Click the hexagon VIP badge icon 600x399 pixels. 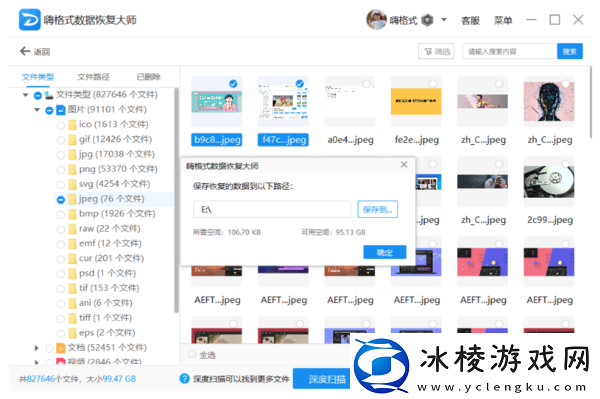[x=427, y=20]
